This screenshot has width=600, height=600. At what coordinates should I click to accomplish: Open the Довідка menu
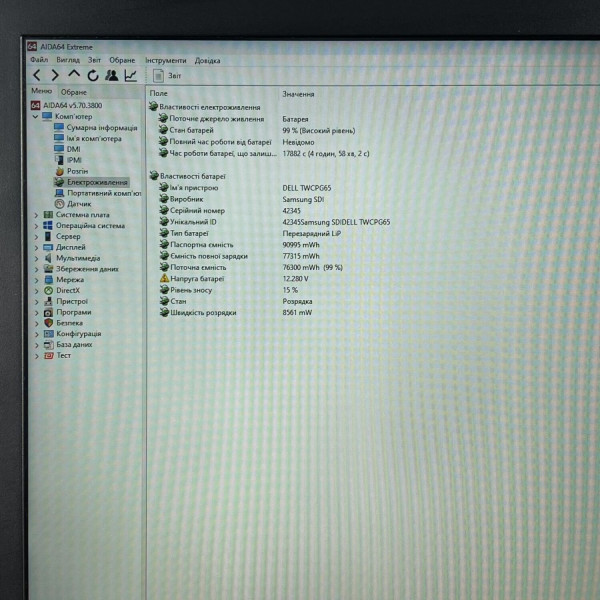click(x=207, y=60)
